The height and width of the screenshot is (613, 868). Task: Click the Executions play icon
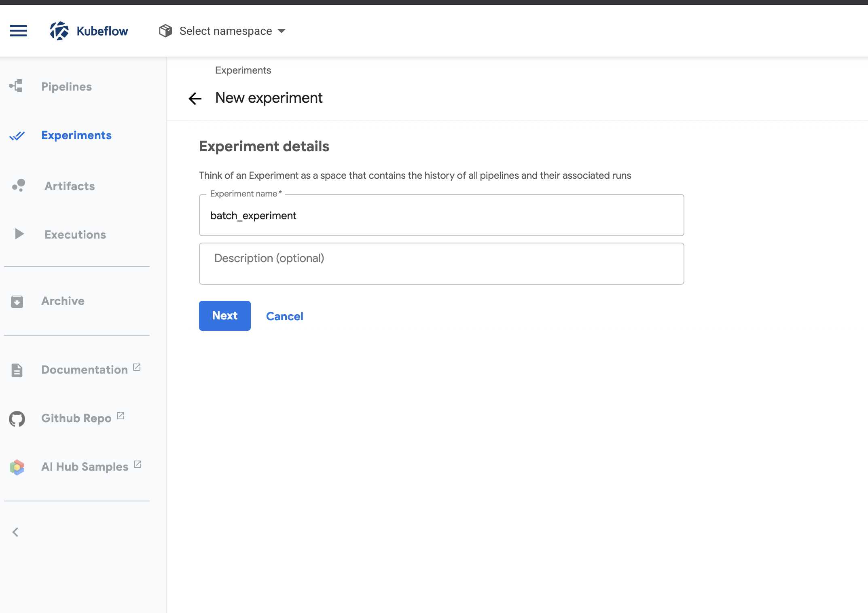pos(19,234)
